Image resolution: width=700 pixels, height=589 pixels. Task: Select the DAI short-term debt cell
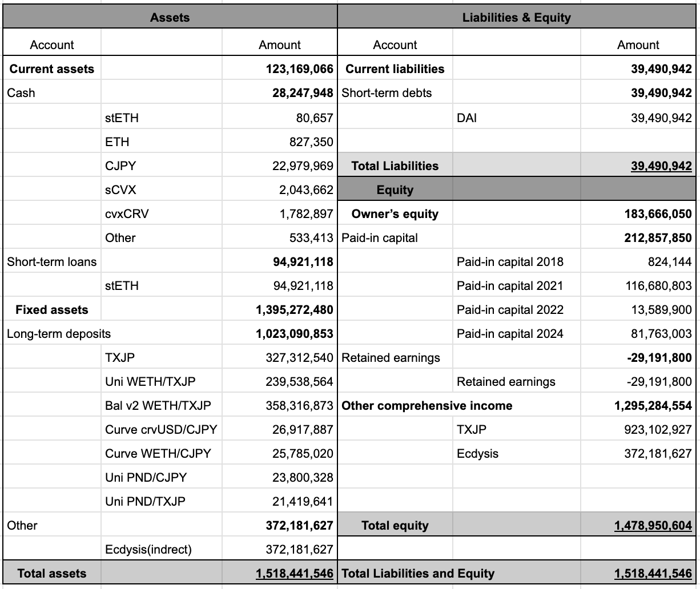pyautogui.click(x=467, y=118)
